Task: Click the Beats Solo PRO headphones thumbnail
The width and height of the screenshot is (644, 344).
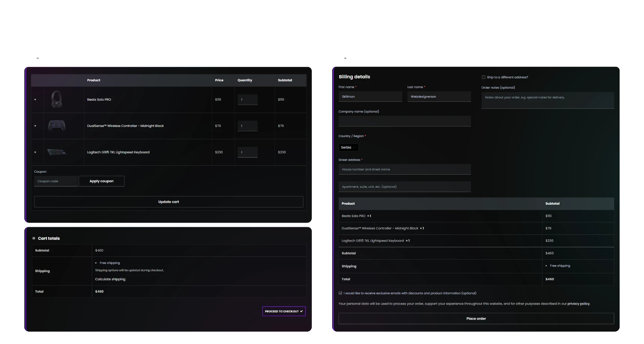Action: [x=57, y=100]
